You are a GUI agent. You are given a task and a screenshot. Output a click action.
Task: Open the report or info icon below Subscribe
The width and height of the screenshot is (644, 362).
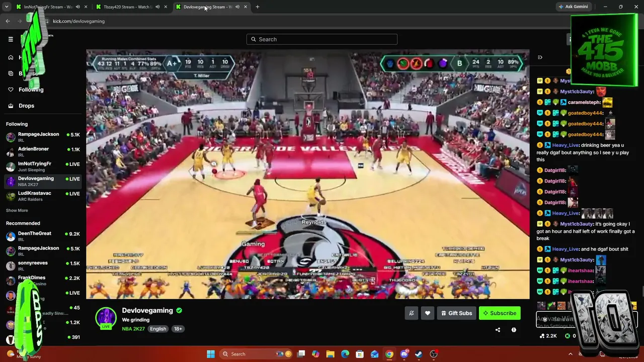[514, 330]
